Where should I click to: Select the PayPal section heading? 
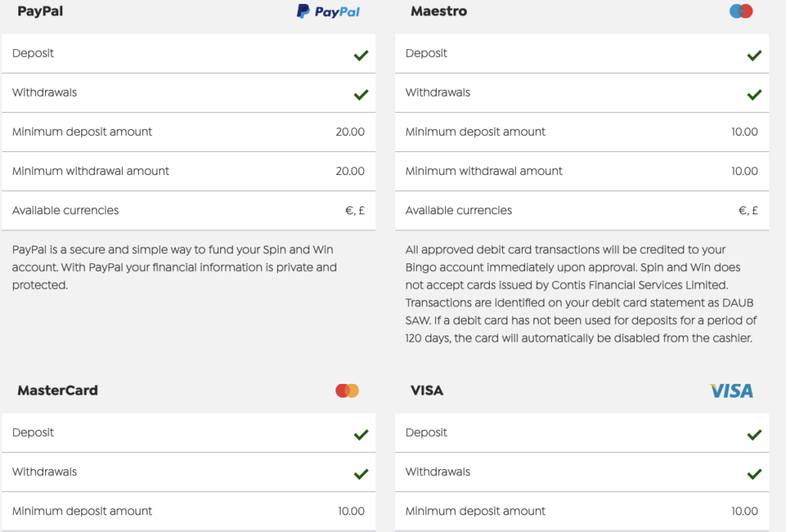[40, 11]
